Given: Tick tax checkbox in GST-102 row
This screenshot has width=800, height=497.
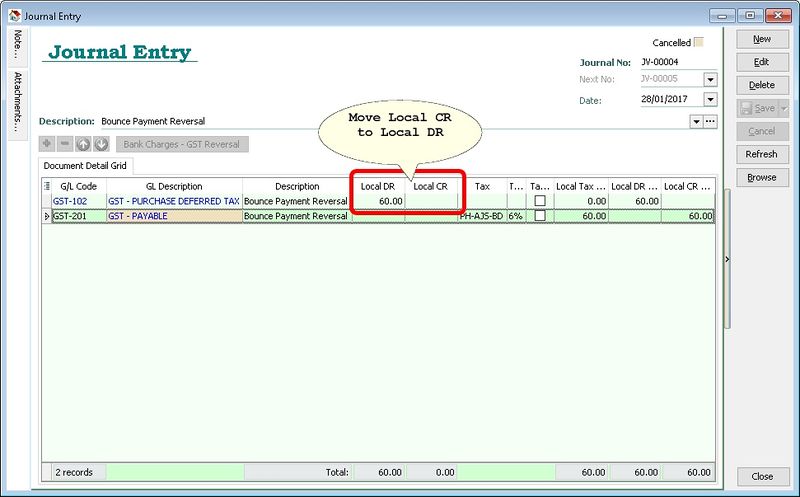Looking at the screenshot, I should pos(539,201).
